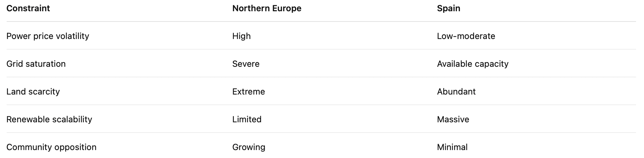Select the Land scarcity cell

[x=33, y=92]
